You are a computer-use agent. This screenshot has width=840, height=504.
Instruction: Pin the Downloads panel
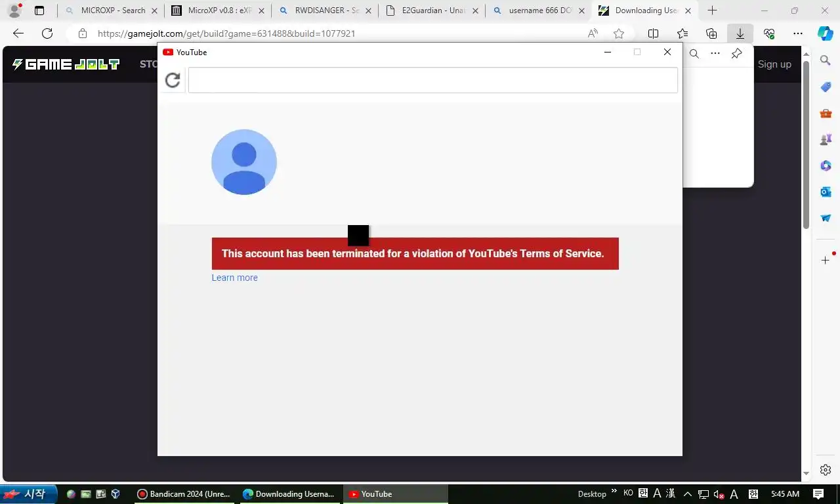pyautogui.click(x=736, y=54)
